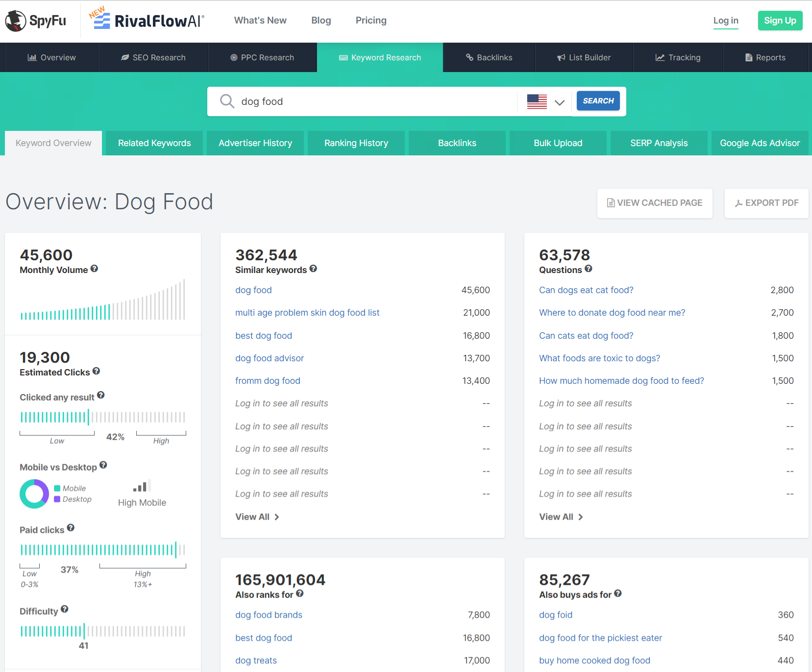Screen dimensions: 812x672
Task: Click the List Builder megaphone icon
Action: coord(562,57)
